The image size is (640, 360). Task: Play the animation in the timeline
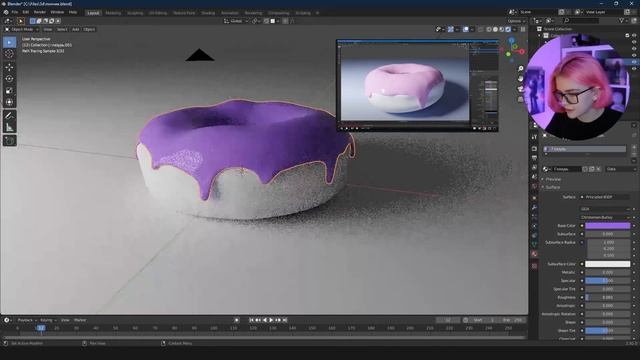pos(271,320)
